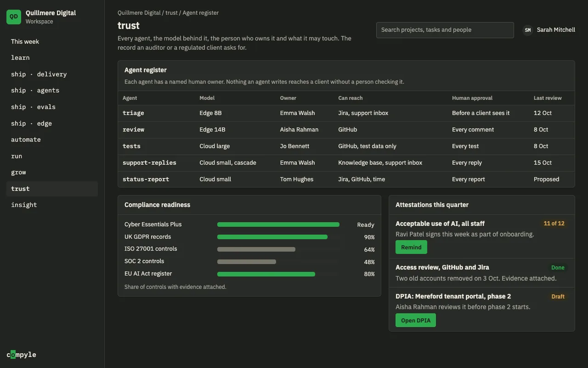Click the Before a client sees it cell

click(x=481, y=113)
